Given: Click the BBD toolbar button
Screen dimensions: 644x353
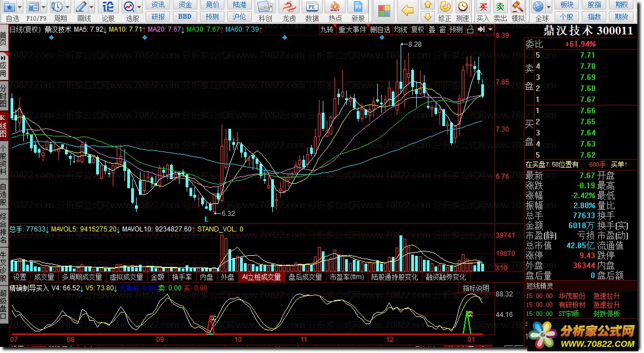Looking at the screenshot, I should click(185, 17).
